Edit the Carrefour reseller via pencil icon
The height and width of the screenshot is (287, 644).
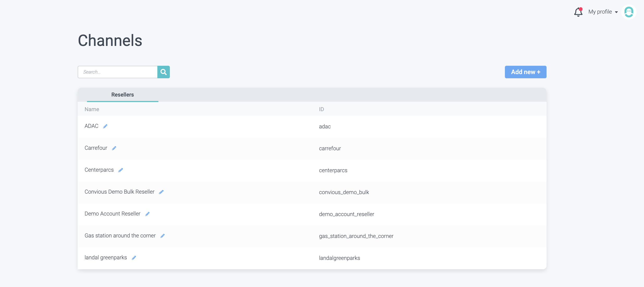pos(114,148)
